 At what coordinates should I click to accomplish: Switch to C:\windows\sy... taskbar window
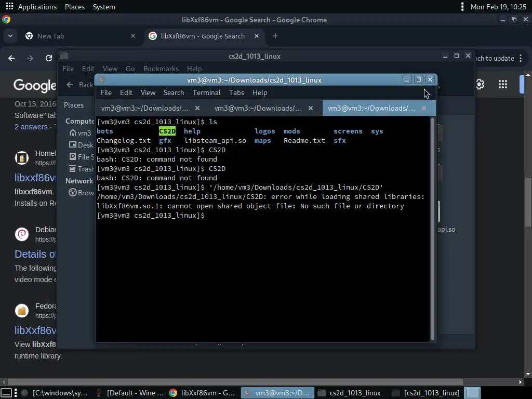[55, 393]
